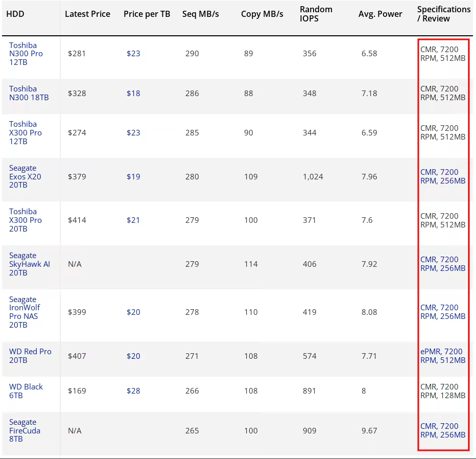Click the $18 price per TB link
The image size is (476, 459).
[x=133, y=94]
